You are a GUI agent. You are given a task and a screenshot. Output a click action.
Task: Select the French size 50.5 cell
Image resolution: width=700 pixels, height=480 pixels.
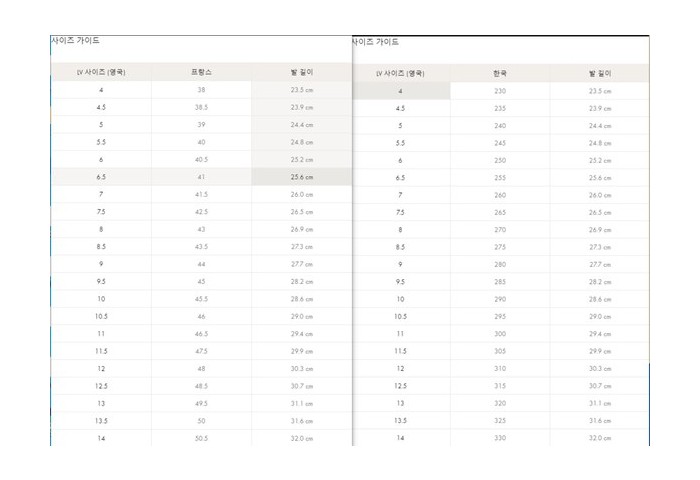click(201, 437)
